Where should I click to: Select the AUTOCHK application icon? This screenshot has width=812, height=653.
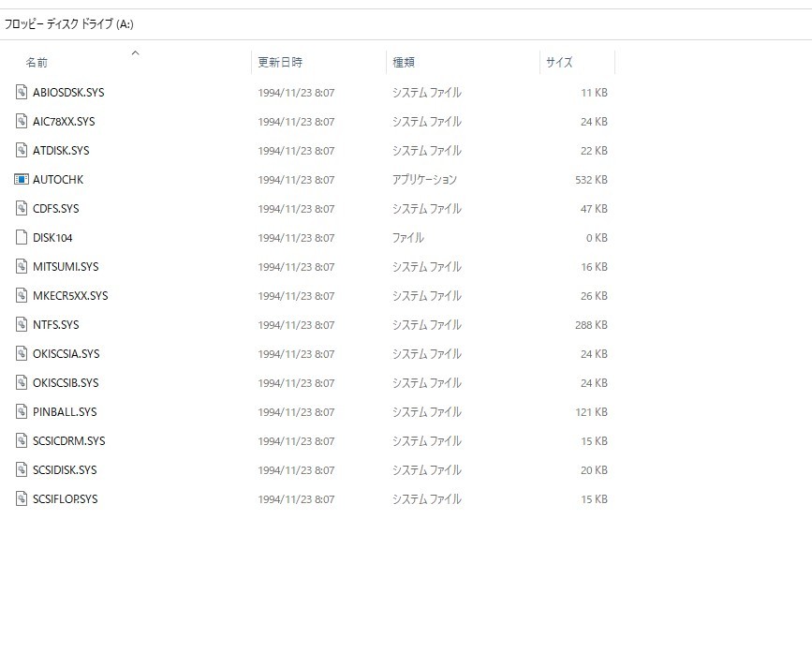point(22,179)
